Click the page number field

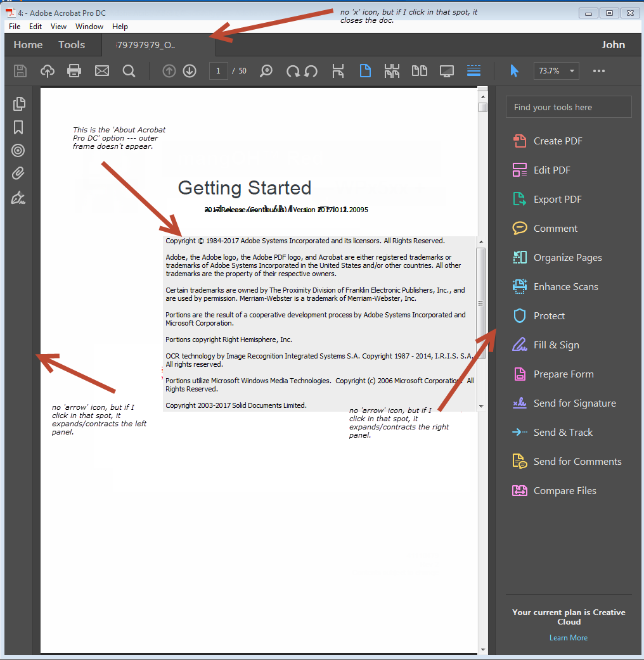coord(218,71)
